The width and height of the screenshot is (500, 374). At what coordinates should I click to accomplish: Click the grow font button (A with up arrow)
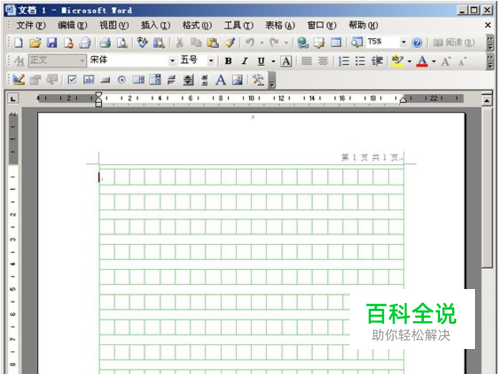446,61
